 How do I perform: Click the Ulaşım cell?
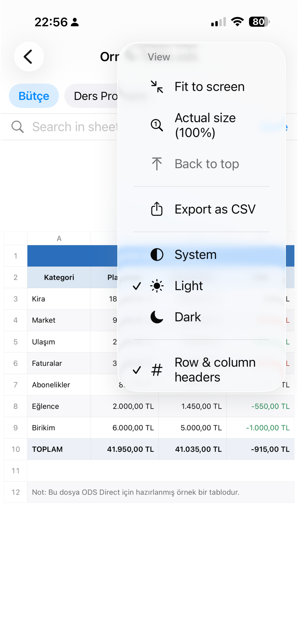[x=59, y=342]
